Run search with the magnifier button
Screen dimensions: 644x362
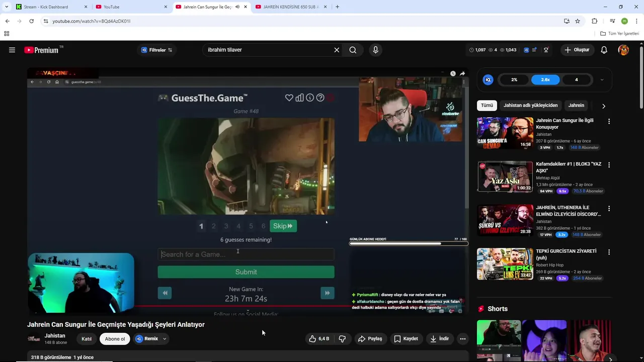353,50
